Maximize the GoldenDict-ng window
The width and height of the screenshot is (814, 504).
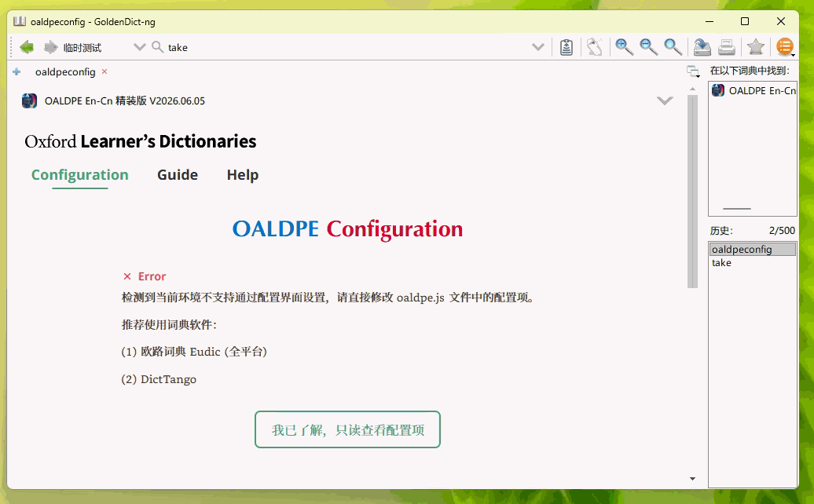click(x=745, y=21)
